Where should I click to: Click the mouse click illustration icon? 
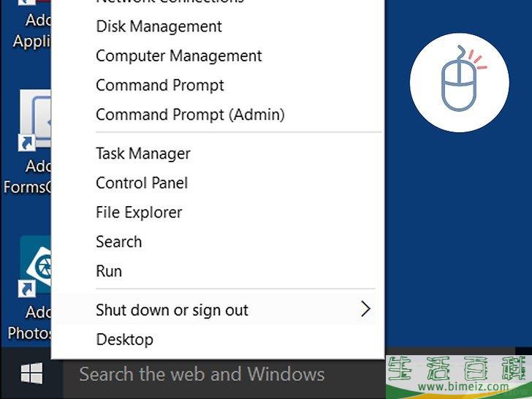pyautogui.click(x=459, y=82)
